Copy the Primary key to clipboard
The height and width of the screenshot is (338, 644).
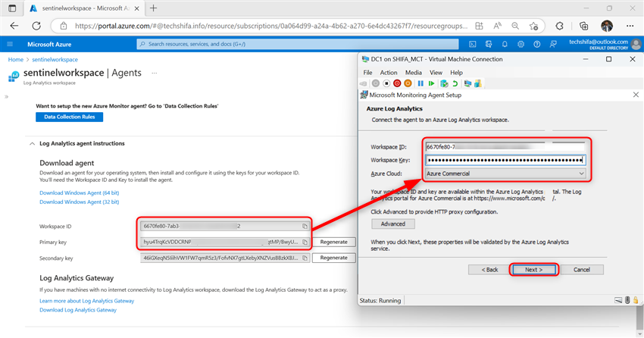305,243
